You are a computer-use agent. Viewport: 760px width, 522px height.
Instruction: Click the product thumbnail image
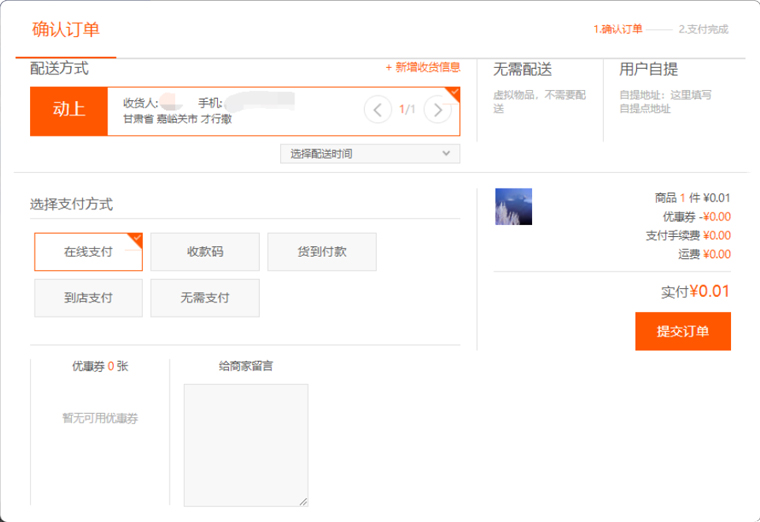[x=513, y=206]
